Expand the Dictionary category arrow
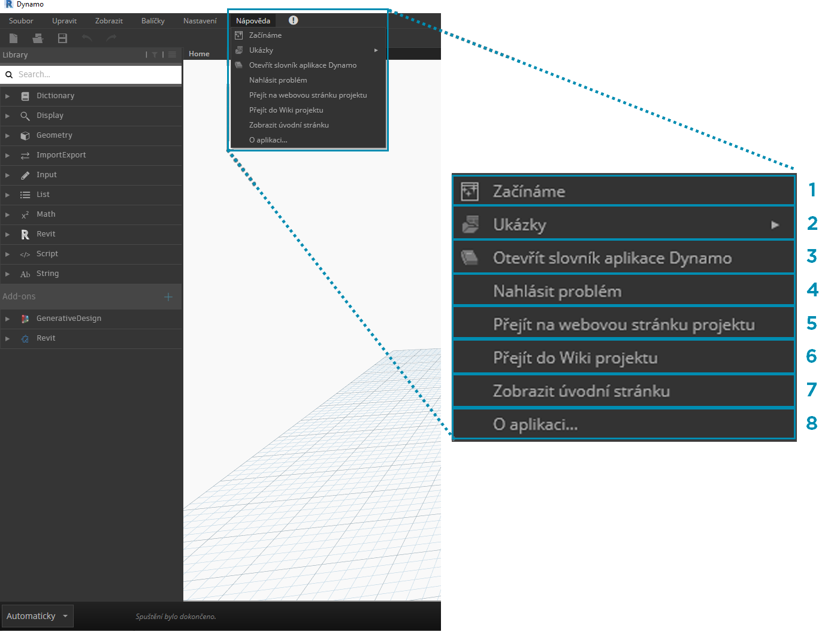840x631 pixels. (x=7, y=96)
